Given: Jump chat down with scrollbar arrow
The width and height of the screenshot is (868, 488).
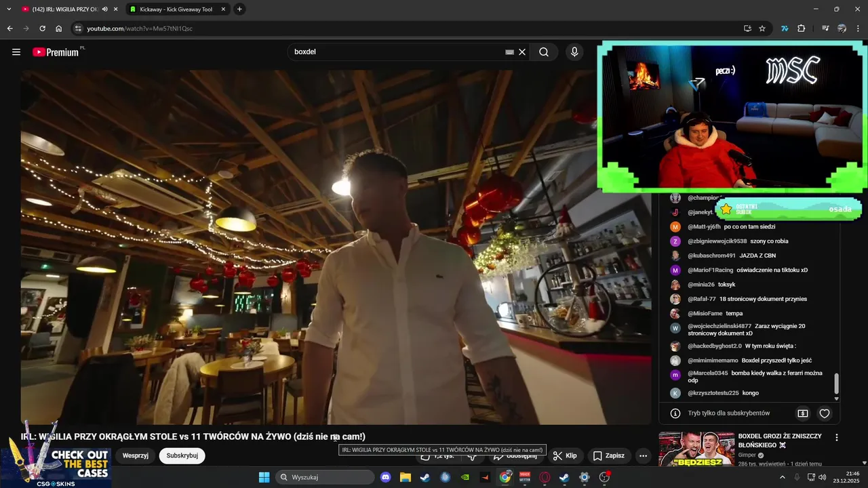Looking at the screenshot, I should pyautogui.click(x=836, y=399).
